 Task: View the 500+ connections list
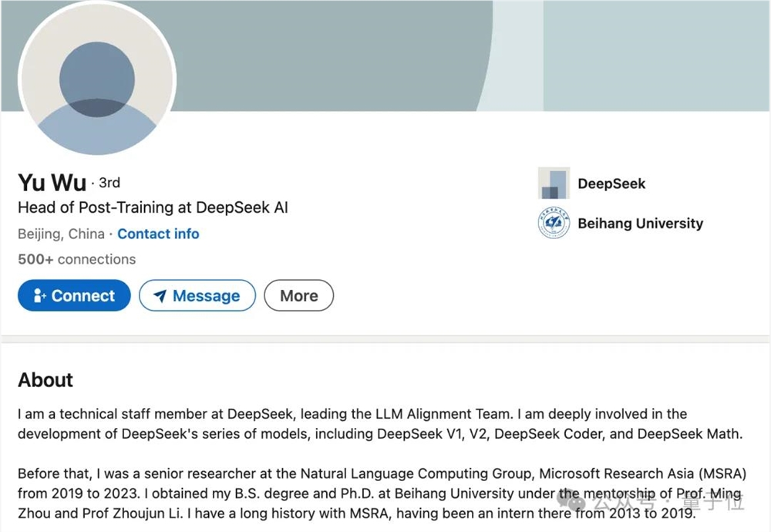click(76, 259)
